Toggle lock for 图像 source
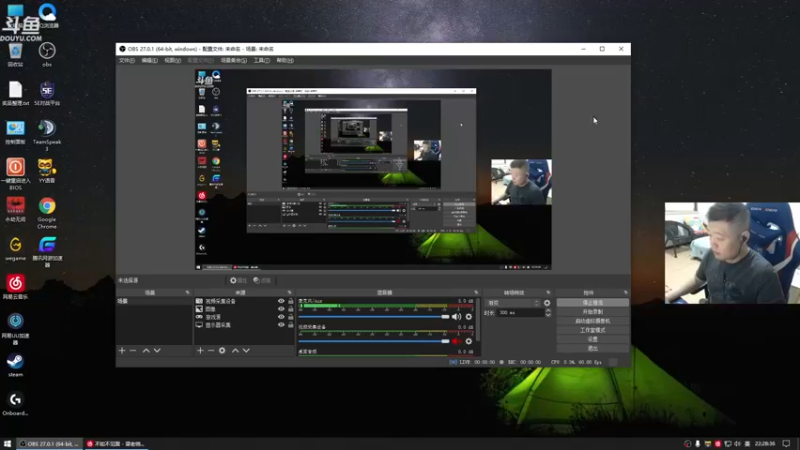 290,309
